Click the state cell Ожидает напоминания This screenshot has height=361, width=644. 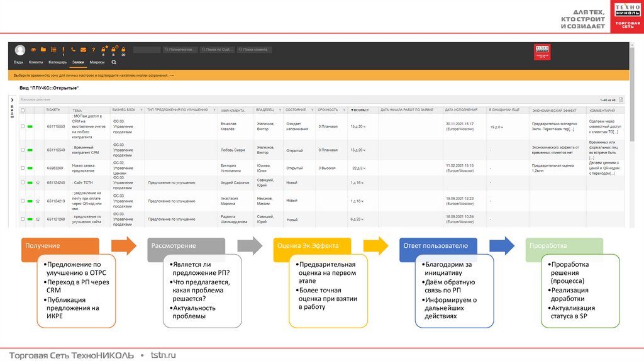tap(297, 126)
